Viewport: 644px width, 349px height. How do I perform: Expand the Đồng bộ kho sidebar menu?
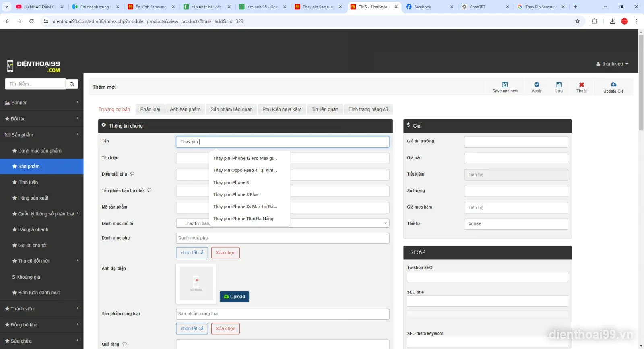(41, 325)
